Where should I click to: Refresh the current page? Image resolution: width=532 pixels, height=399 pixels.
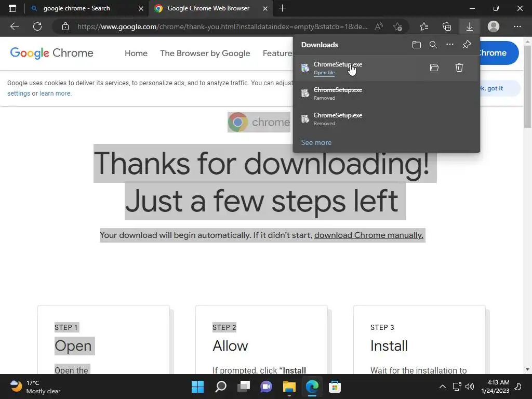tap(37, 26)
